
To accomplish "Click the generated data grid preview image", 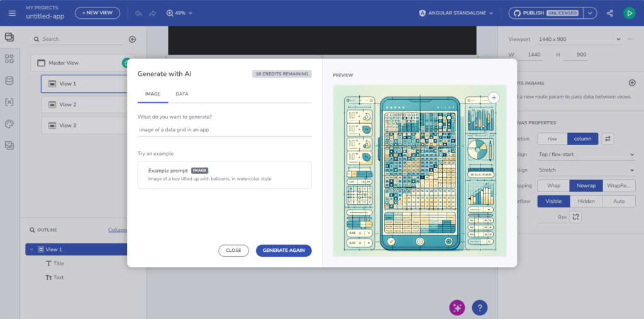I will [419, 171].
